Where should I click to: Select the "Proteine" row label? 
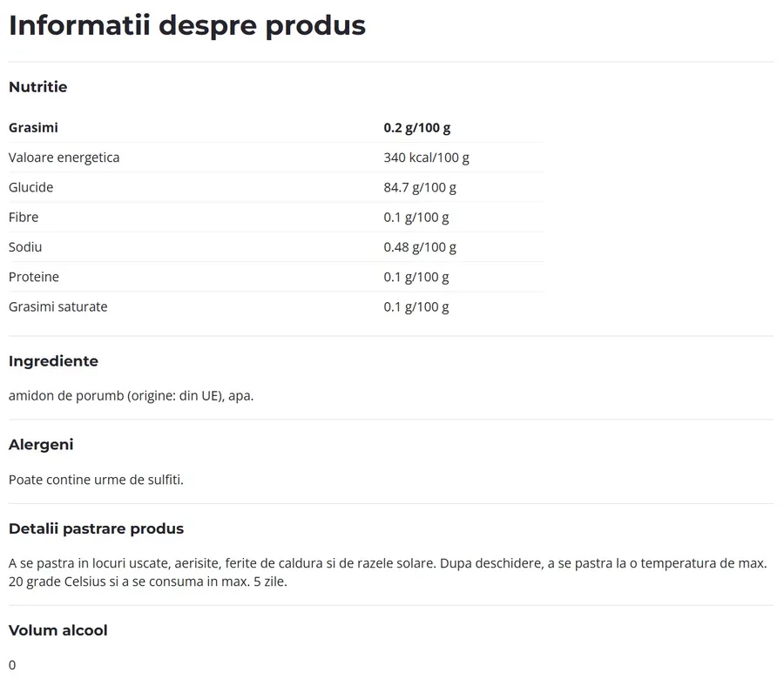(x=34, y=277)
